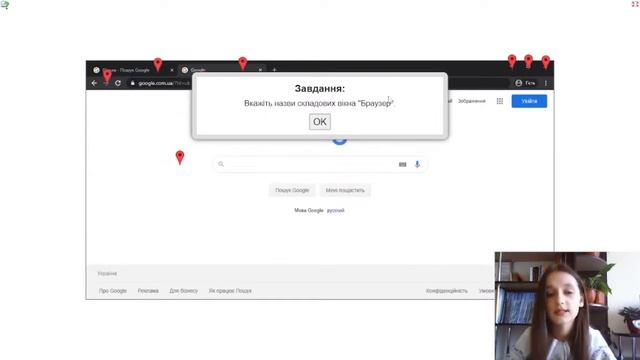Click the OK button in the Завдання dialog

(x=320, y=122)
